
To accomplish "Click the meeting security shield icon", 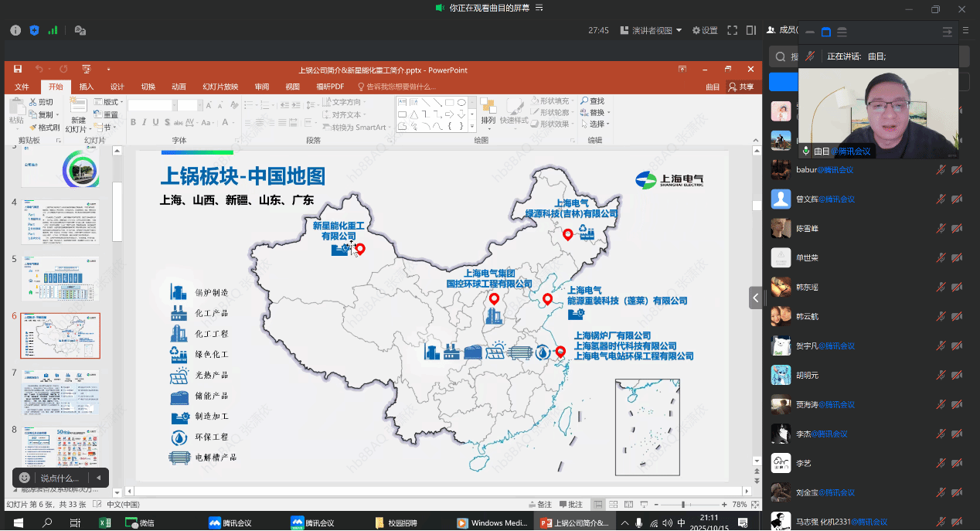I will point(34,30).
